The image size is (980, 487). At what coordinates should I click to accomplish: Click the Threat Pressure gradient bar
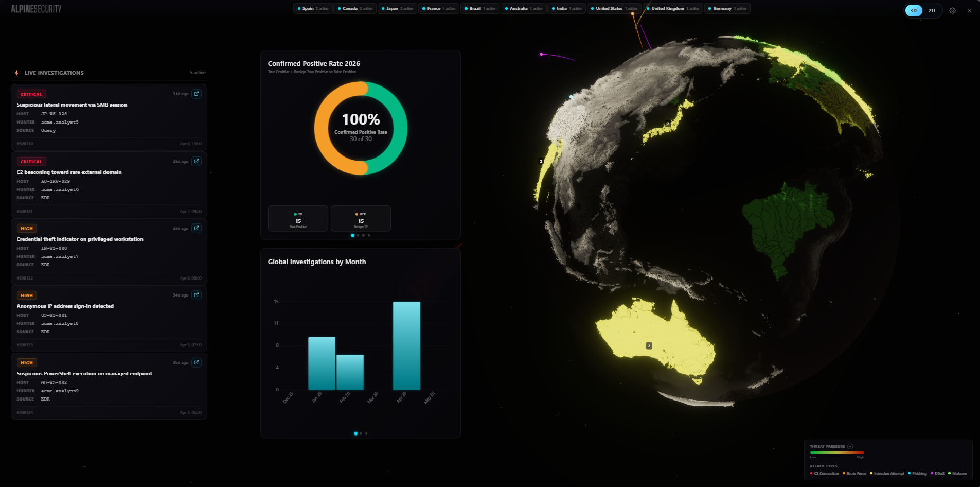click(837, 453)
